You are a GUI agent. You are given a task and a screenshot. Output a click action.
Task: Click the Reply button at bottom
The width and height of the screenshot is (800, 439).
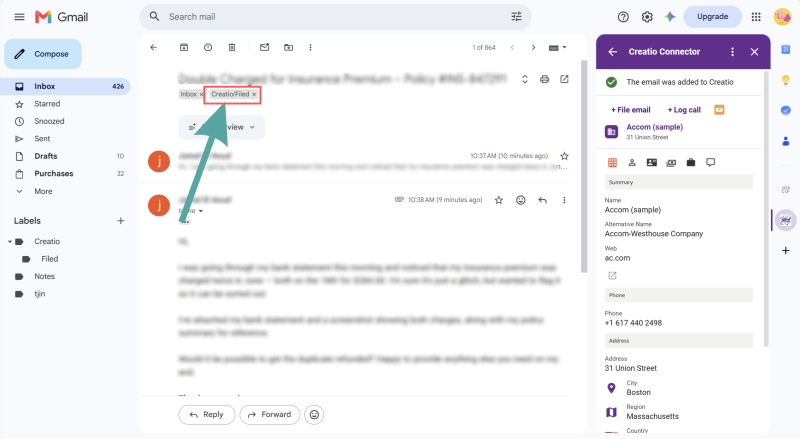[x=207, y=414]
